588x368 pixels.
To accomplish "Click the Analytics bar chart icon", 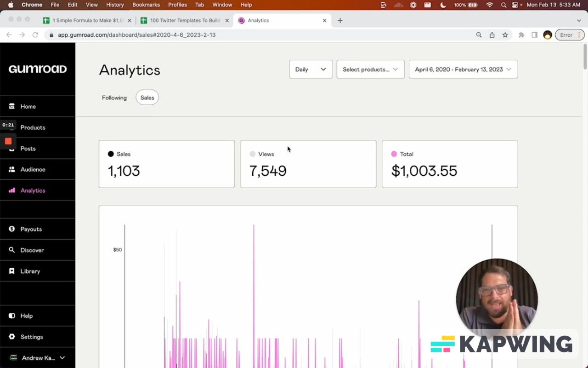I will pos(12,190).
